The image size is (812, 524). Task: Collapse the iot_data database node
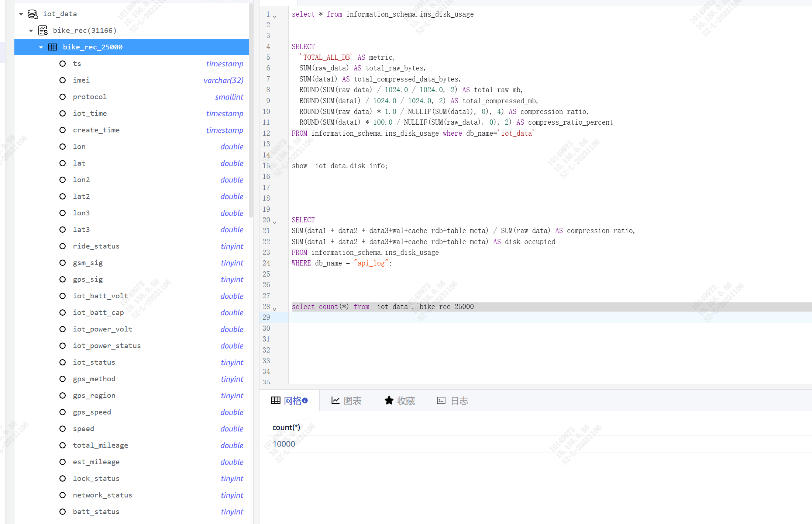point(21,14)
